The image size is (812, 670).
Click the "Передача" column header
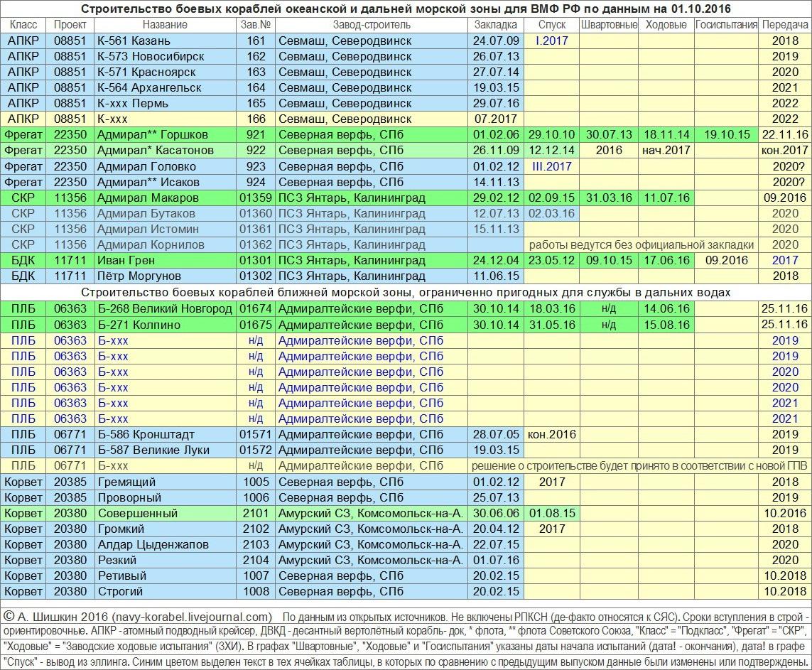[x=784, y=25]
